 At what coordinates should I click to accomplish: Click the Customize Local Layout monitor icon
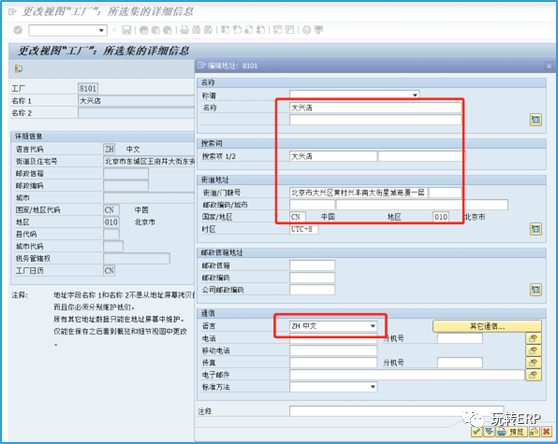click(x=319, y=30)
